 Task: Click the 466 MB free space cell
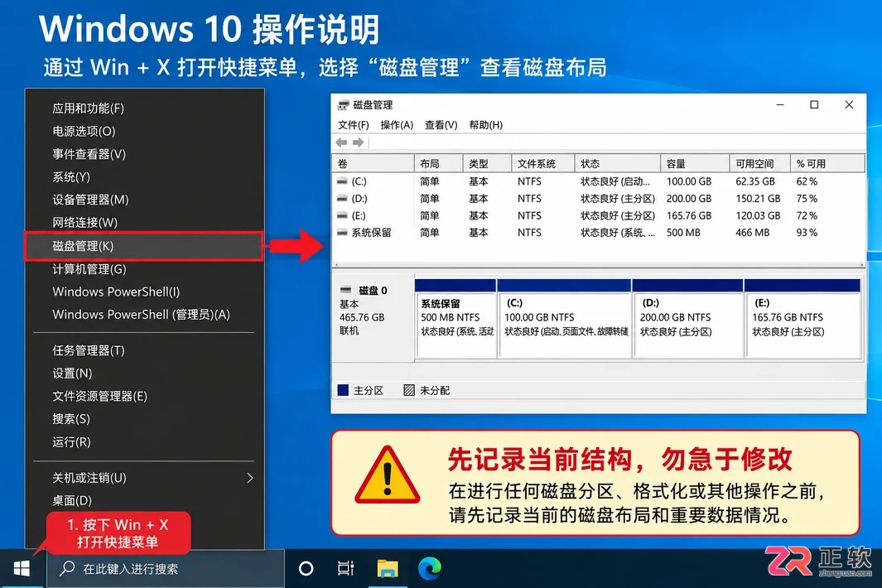pos(752,232)
